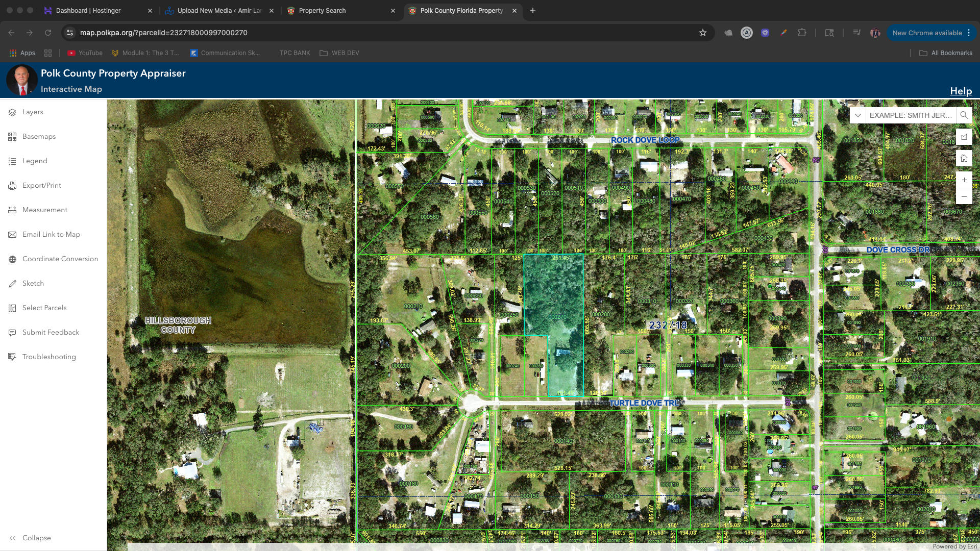
Task: Switch to the Property Search tab
Action: tap(322, 11)
